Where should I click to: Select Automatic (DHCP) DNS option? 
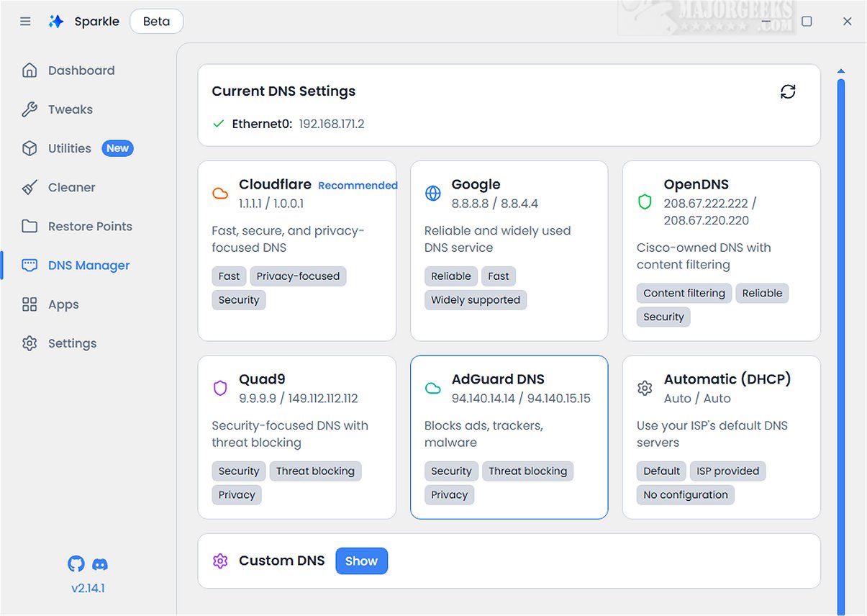pyautogui.click(x=721, y=437)
